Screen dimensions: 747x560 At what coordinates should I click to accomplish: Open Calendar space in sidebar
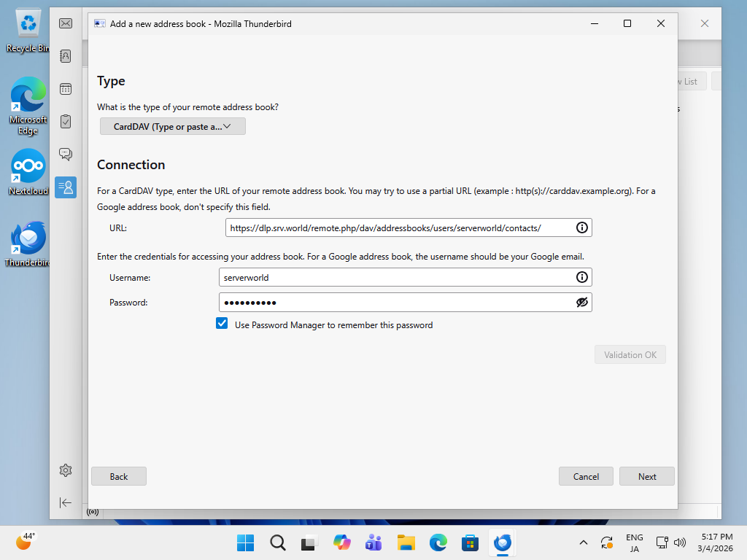[66, 89]
